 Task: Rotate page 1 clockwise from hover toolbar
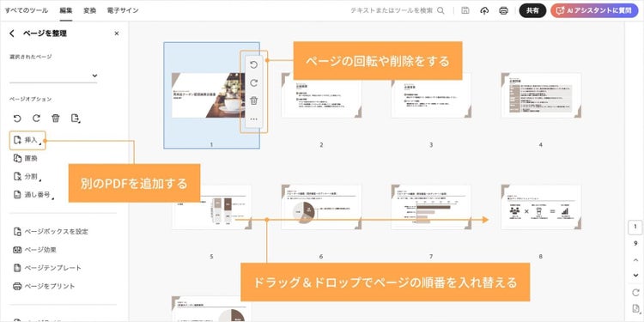point(254,83)
